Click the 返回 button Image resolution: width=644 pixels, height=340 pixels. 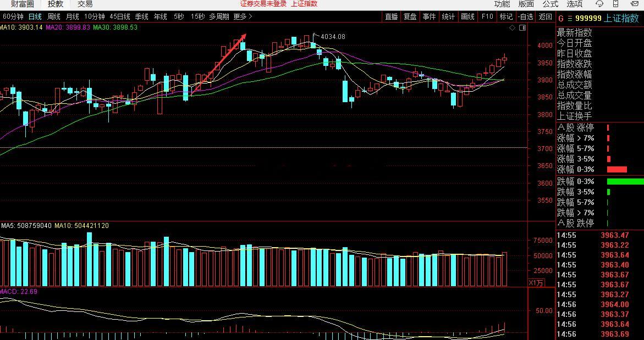(x=546, y=17)
